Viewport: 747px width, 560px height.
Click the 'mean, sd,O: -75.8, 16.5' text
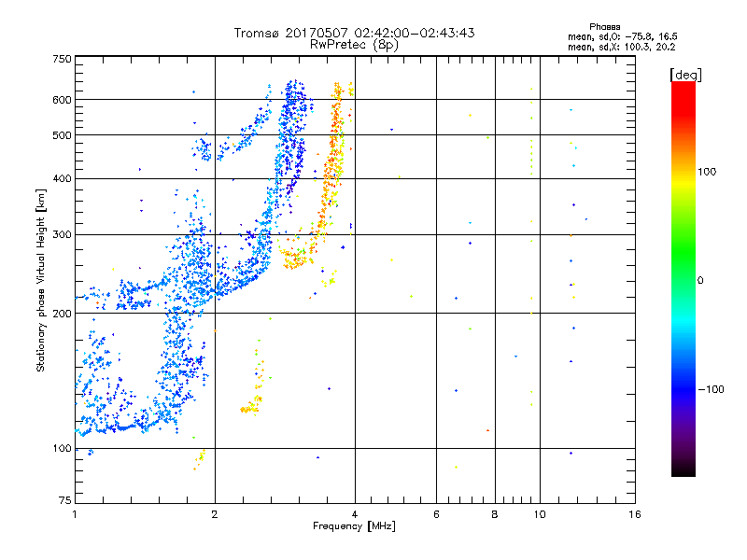622,36
